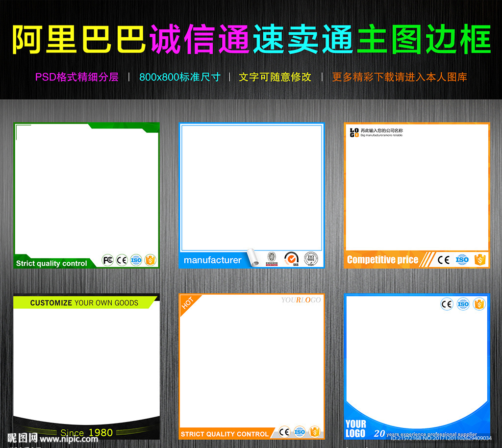
Task: Click the 'YOURLOGO' text in orange frame
Action: 301,300
